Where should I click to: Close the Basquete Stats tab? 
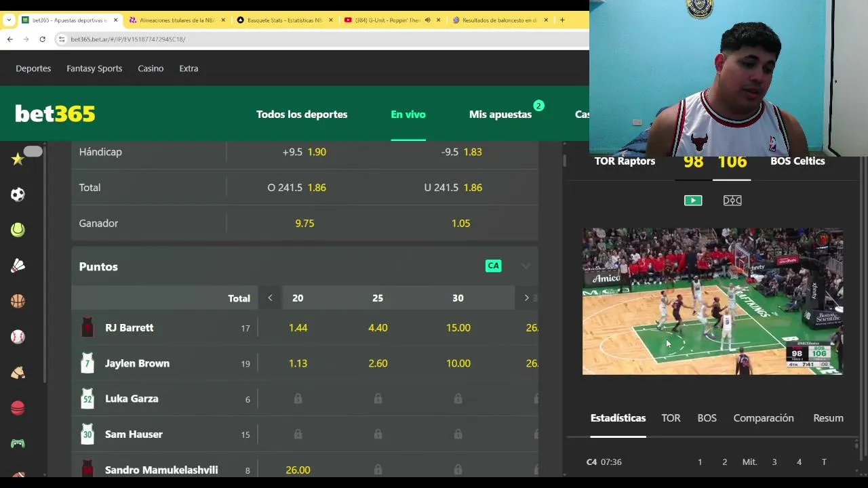tap(331, 20)
